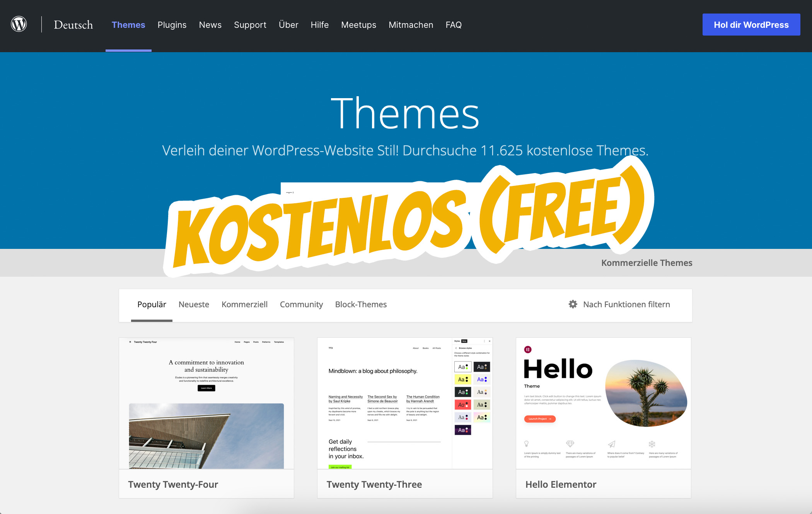Screen dimensions: 812x514
Task: Open the Themes menu item
Action: pyautogui.click(x=128, y=24)
